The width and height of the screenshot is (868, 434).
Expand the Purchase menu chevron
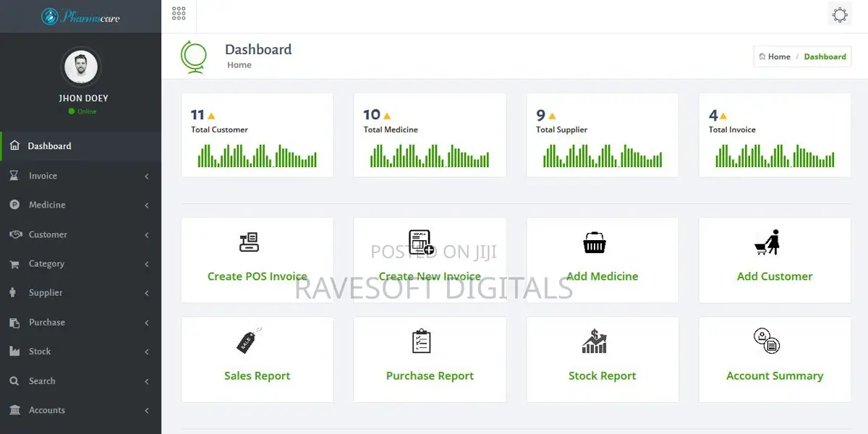coord(147,323)
